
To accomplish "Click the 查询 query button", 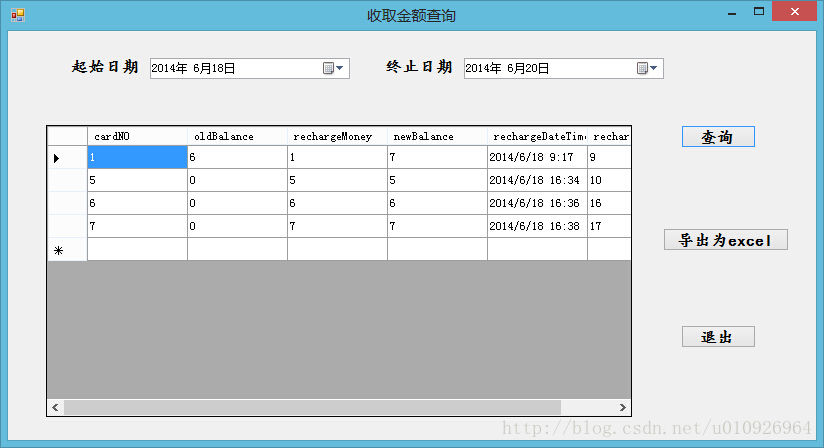I will pyautogui.click(x=717, y=137).
